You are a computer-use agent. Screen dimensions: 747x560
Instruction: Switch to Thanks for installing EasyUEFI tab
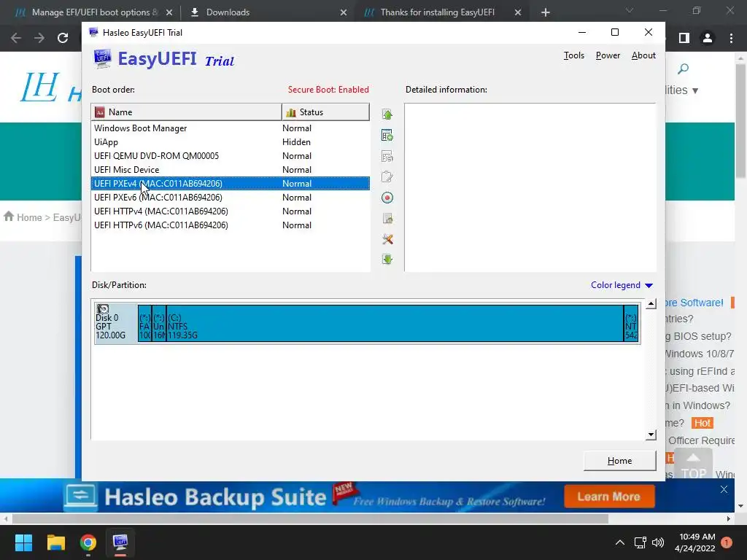438,12
